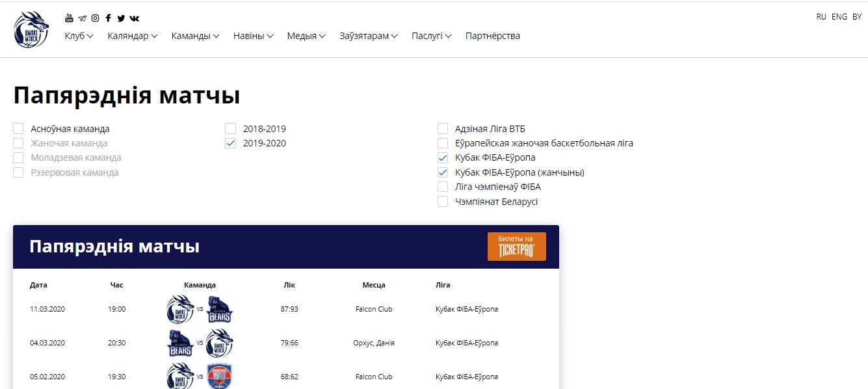This screenshot has width=868, height=389.
Task: Click the 20:30 match time
Action: [117, 343]
